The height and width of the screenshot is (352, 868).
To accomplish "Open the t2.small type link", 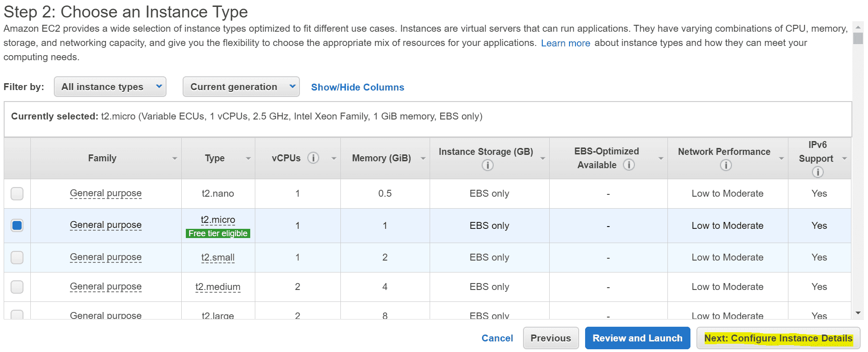I will pyautogui.click(x=218, y=257).
